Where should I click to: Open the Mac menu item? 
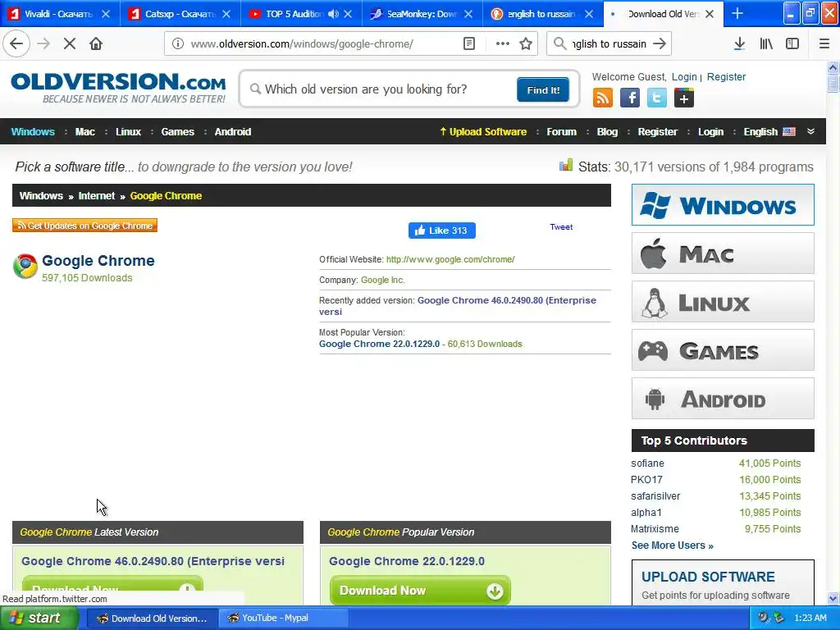tap(84, 132)
